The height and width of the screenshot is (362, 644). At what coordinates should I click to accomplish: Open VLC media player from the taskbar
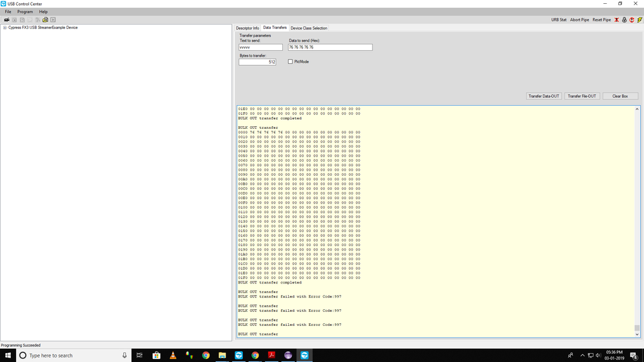pos(173,356)
